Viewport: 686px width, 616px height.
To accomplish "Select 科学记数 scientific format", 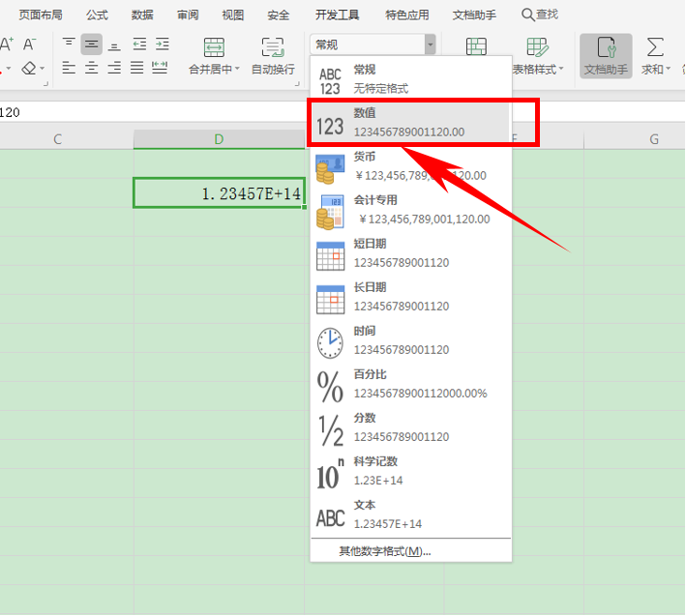I will tap(411, 472).
